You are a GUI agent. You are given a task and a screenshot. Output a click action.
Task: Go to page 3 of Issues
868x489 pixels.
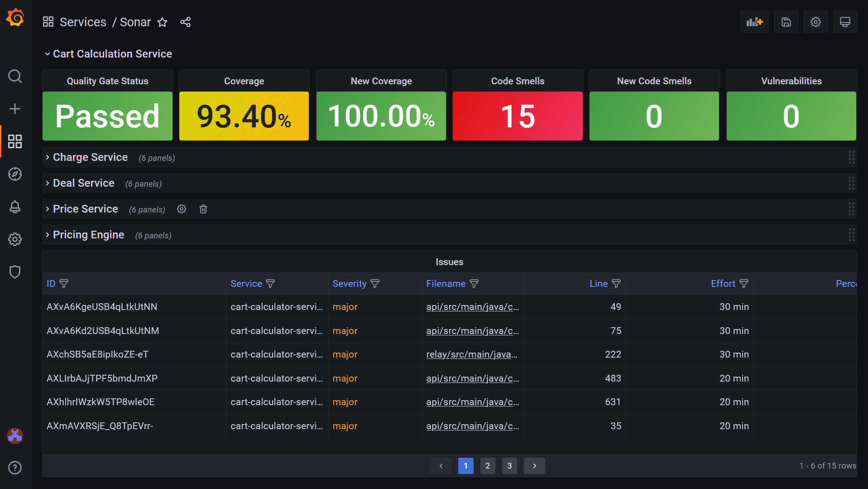tap(509, 466)
